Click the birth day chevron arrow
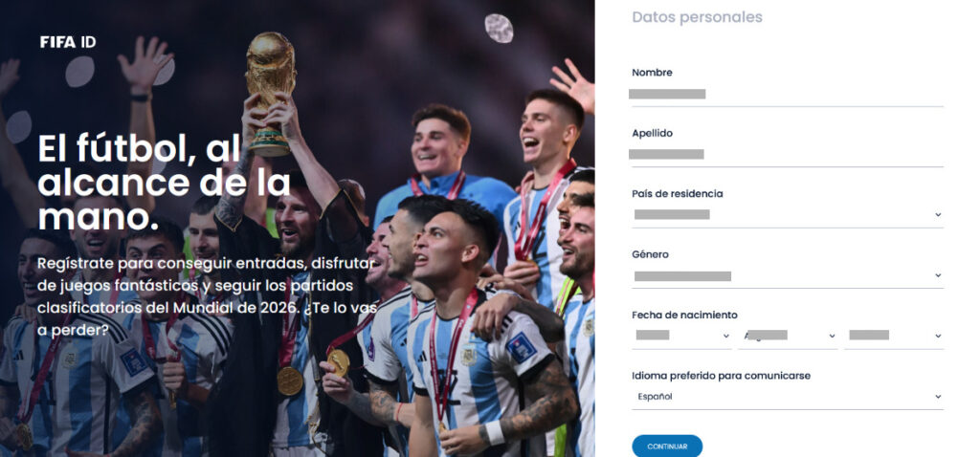The width and height of the screenshot is (980, 457). click(725, 336)
